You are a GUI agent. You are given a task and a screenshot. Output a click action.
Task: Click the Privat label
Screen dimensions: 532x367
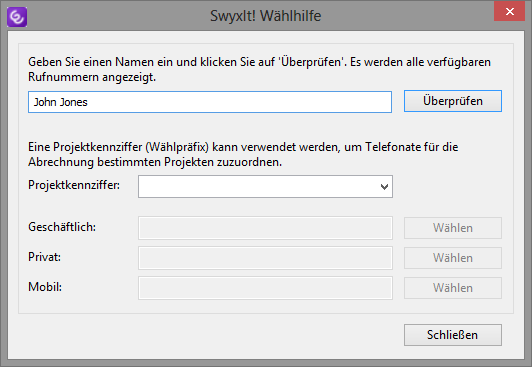click(44, 257)
